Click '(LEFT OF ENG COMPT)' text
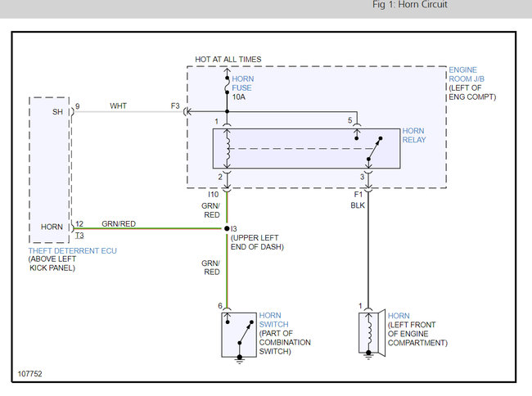The height and width of the screenshot is (396, 532). click(x=472, y=92)
